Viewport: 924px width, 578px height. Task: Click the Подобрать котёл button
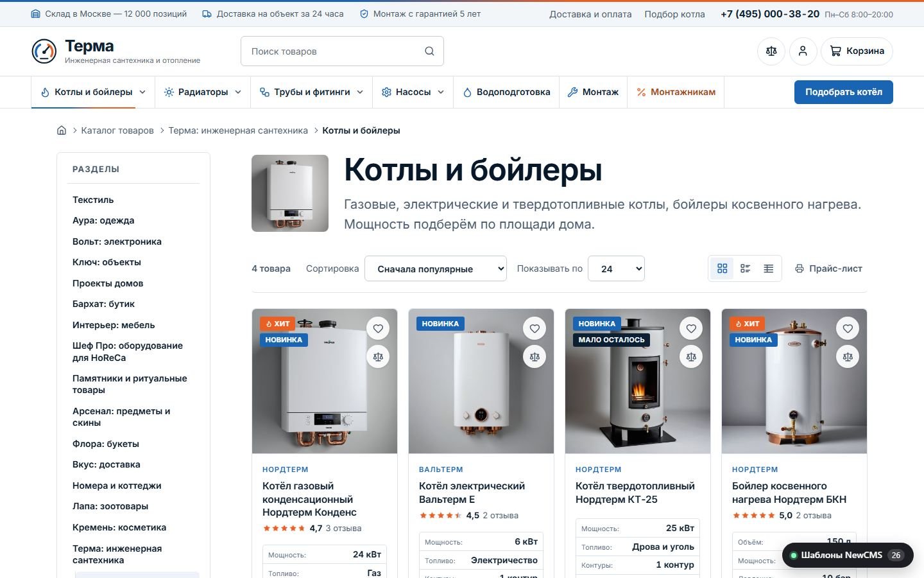point(844,92)
